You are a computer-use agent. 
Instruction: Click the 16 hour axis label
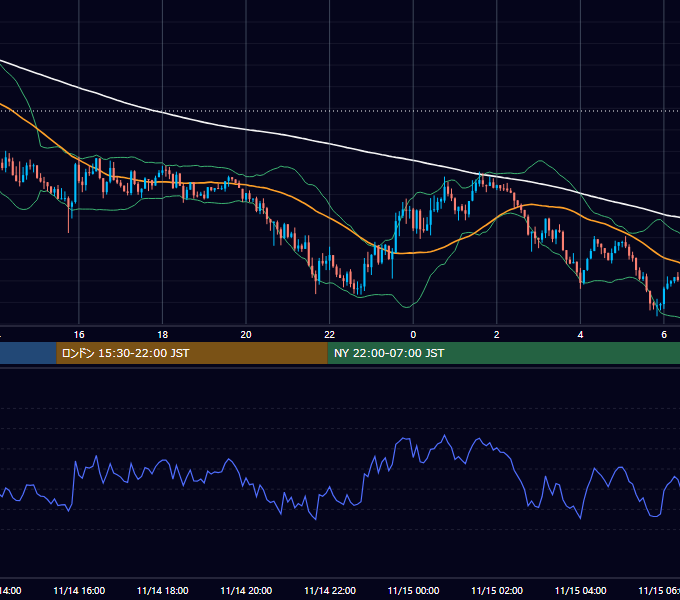click(79, 335)
